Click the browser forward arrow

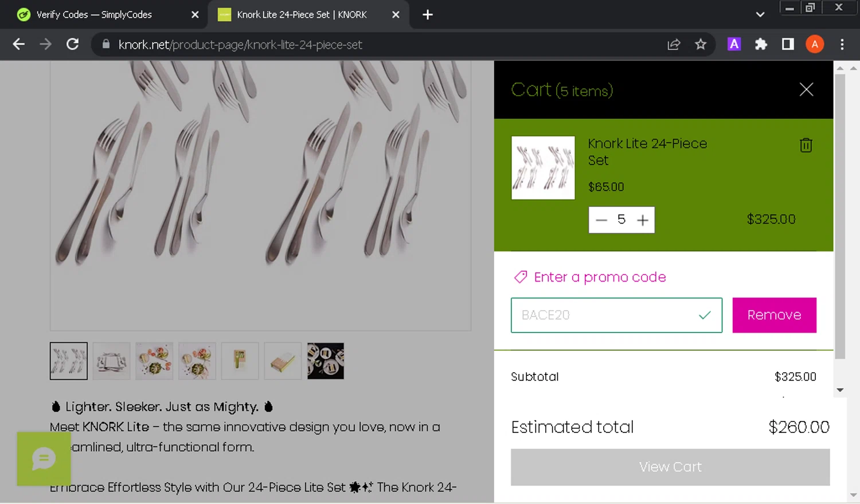coord(45,44)
